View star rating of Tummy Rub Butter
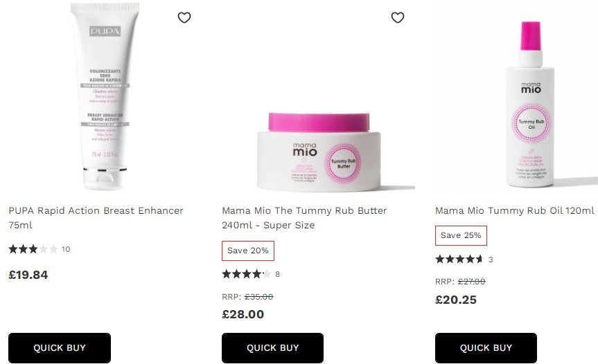 click(247, 274)
